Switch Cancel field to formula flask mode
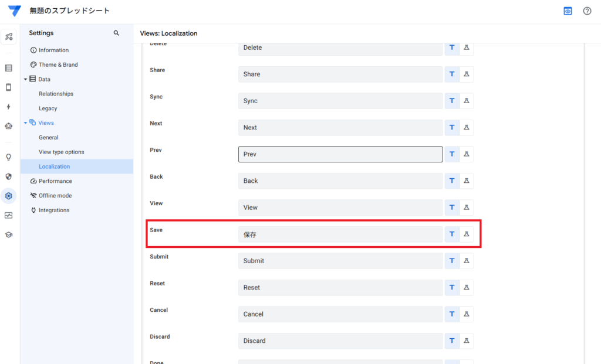The image size is (601, 364). point(467,314)
